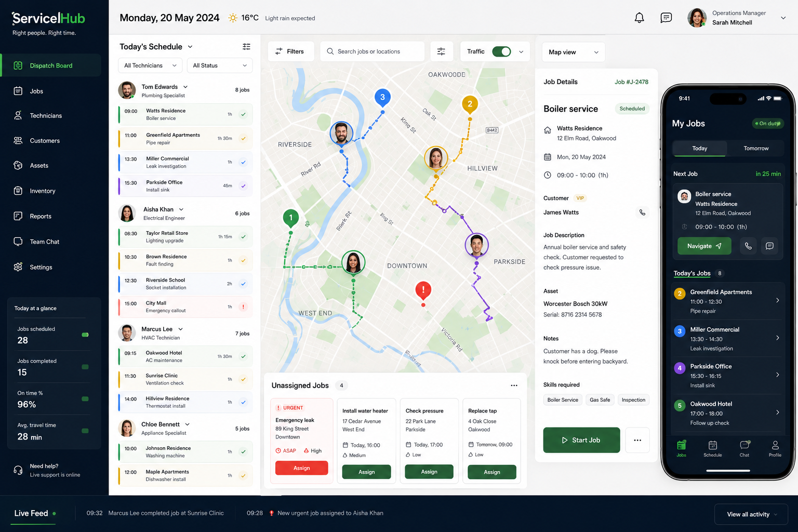Switch to Tomorrow tab in mobile app

756,148
